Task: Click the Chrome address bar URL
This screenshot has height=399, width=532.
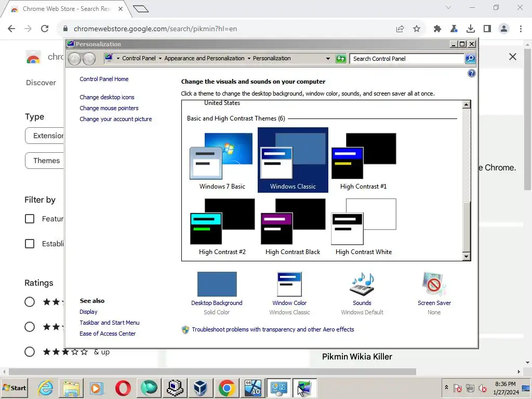Action: click(x=155, y=29)
